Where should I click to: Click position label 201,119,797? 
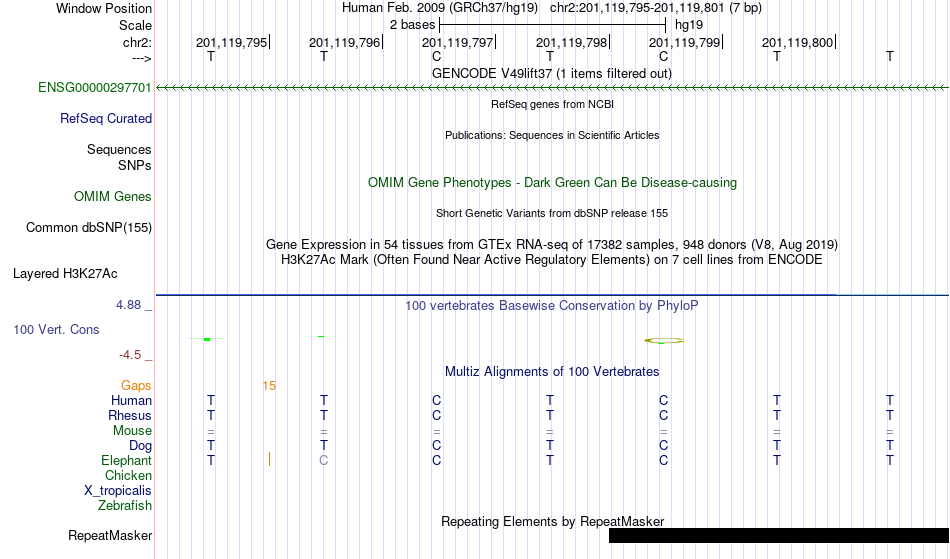click(457, 42)
